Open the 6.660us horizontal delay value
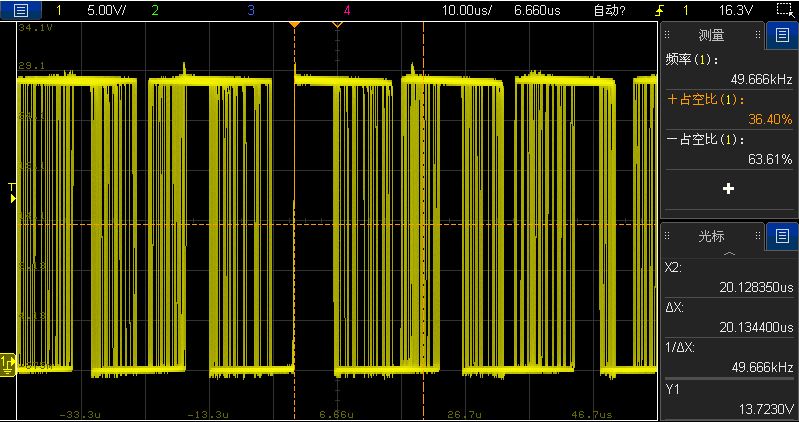Image resolution: width=799 pixels, height=422 pixels. click(x=537, y=10)
